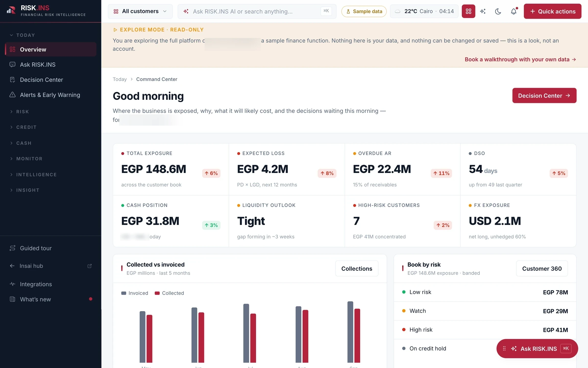The width and height of the screenshot is (588, 368).
Task: Click the Collected red legend swatch
Action: [157, 293]
